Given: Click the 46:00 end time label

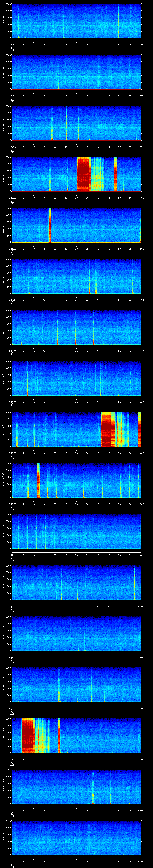Looking at the screenshot, I should (141, 453).
